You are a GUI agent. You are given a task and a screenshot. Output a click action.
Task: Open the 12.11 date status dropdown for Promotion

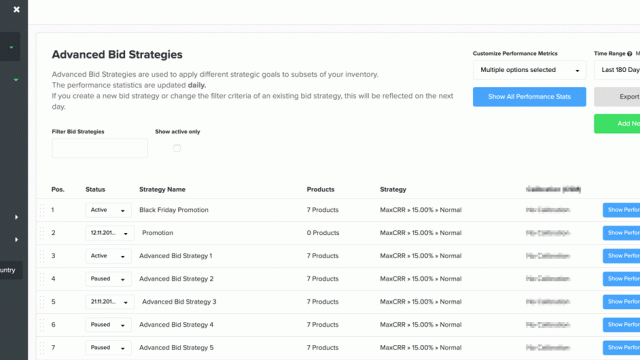click(110, 233)
